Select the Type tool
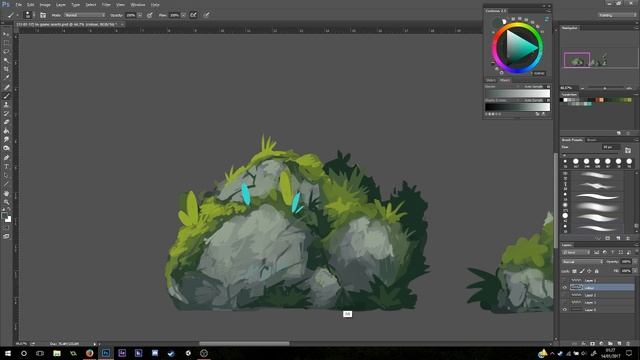The image size is (640, 360). tap(6, 167)
